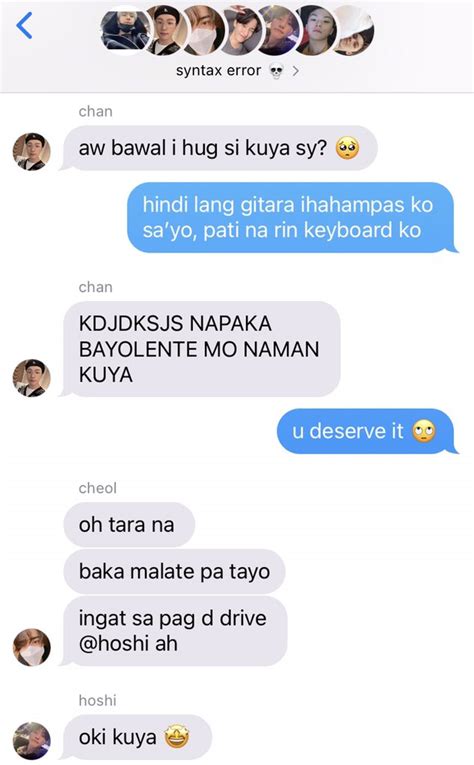
Task: Select the 'aw bawal i hug' message bubble
Action: pyautogui.click(x=220, y=148)
